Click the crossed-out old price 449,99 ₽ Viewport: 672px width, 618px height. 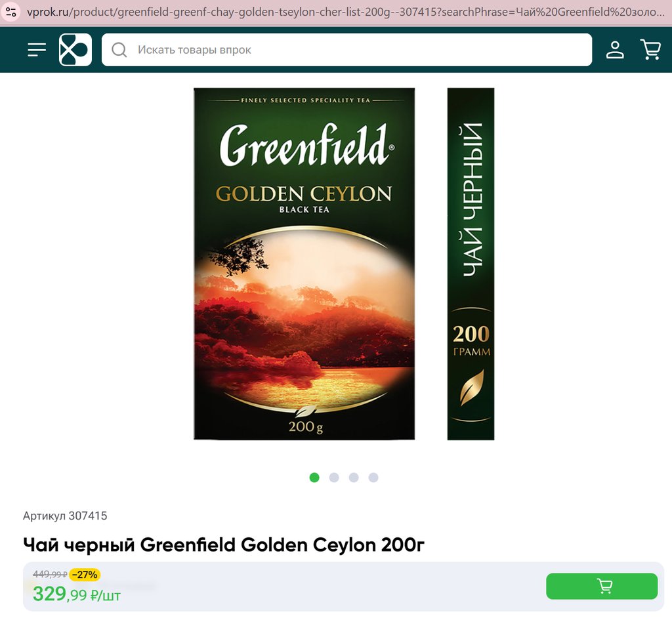tap(50, 575)
